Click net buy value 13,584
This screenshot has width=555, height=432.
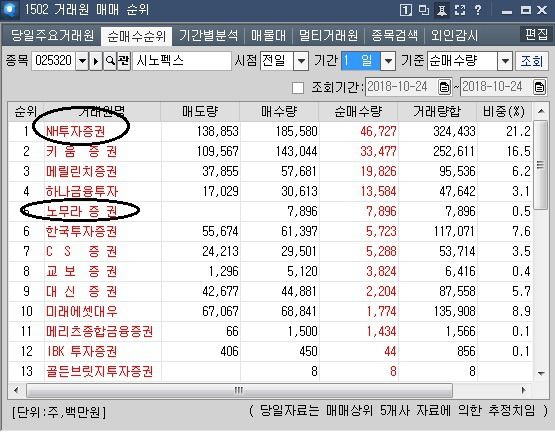coord(378,192)
